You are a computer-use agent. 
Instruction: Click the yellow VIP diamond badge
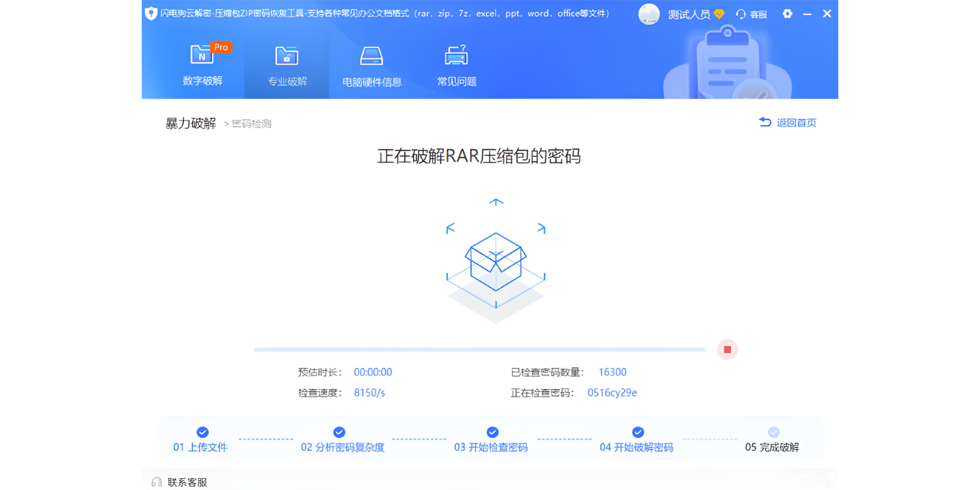(718, 14)
